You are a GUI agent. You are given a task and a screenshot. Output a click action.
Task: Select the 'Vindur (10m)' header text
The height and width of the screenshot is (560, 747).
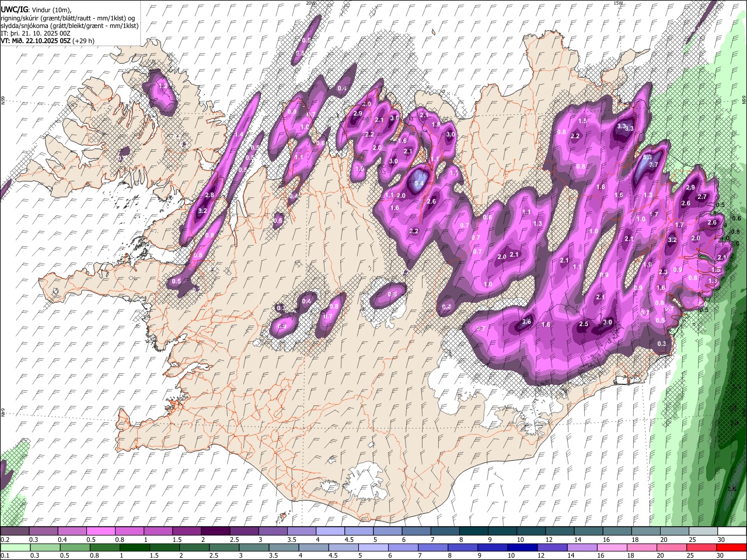pyautogui.click(x=51, y=10)
